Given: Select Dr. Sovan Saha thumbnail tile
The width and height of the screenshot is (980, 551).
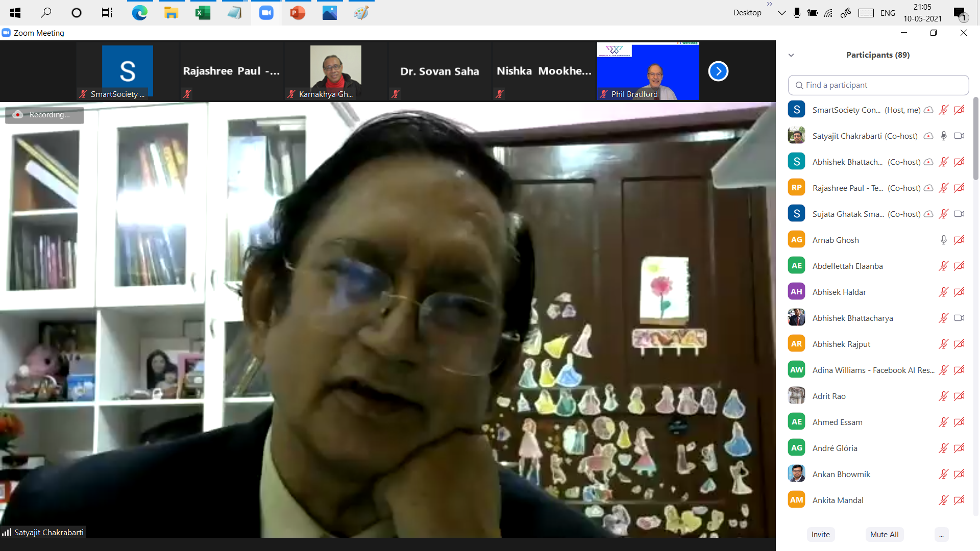Looking at the screenshot, I should (439, 71).
